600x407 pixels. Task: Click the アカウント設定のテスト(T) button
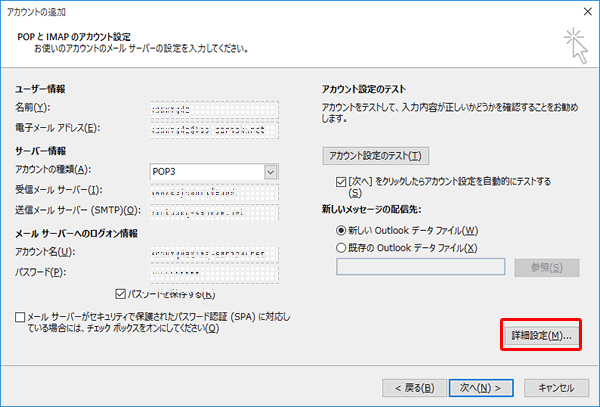pos(375,156)
